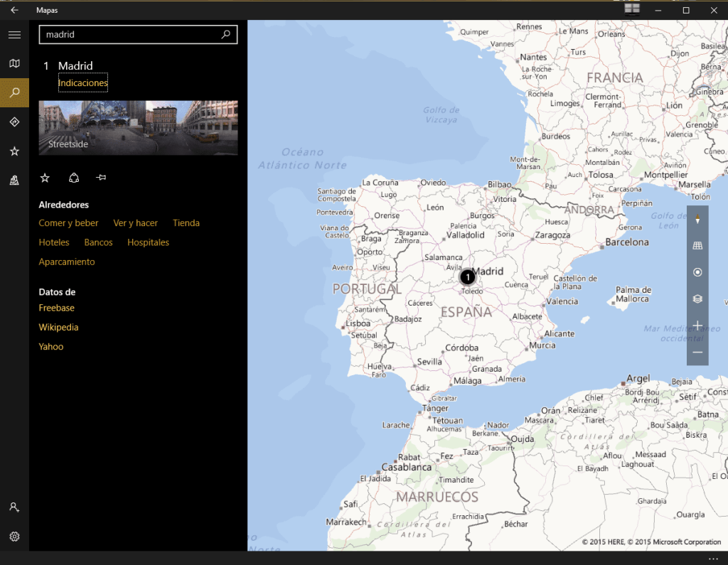Viewport: 728px width, 565px height.
Task: Open the Yahoo data source link
Action: tap(51, 347)
